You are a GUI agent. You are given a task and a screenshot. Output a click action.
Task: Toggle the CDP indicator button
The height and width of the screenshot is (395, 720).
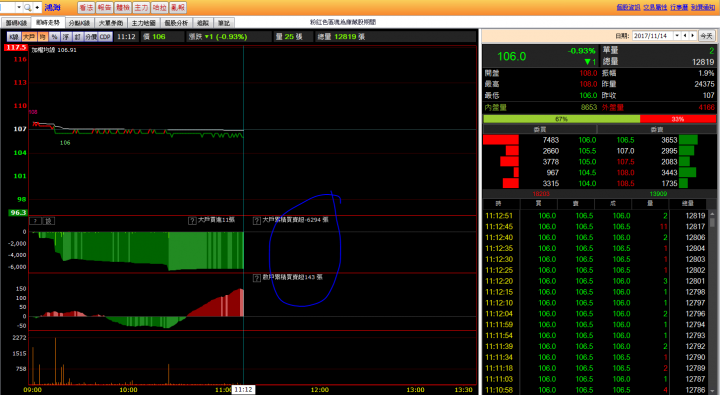tap(105, 37)
